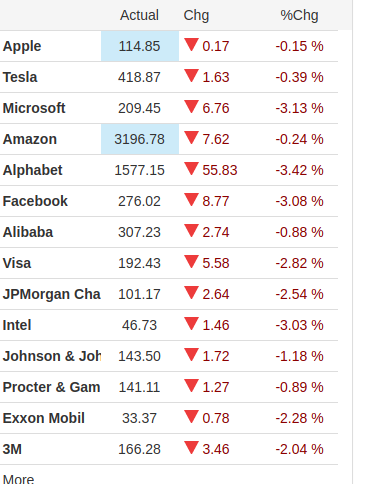This screenshot has width=369, height=484.
Task: Click the down arrow icon in Amazon row
Action: coord(191,138)
